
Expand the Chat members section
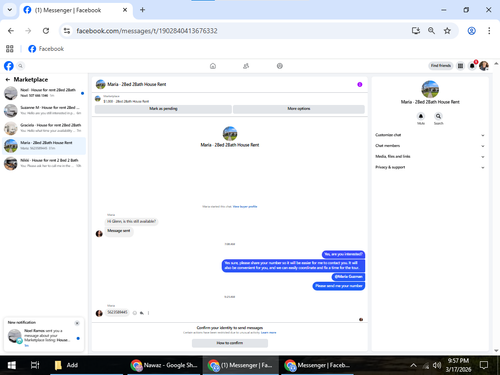pyautogui.click(x=430, y=146)
